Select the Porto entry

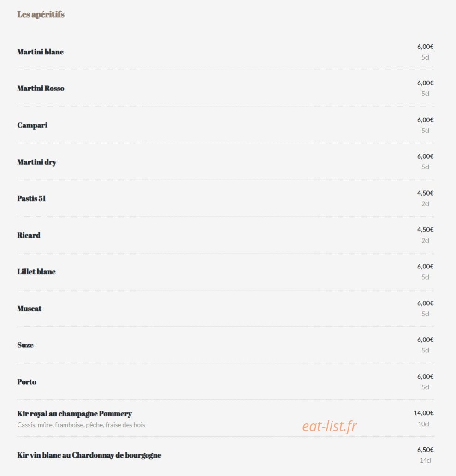27,382
